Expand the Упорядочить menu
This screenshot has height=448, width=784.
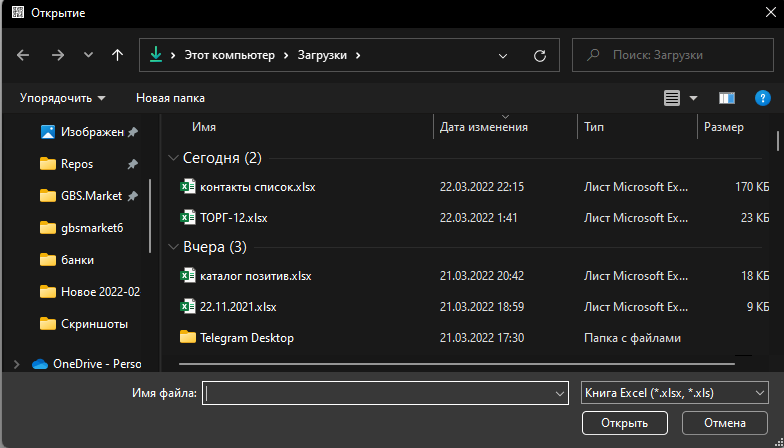click(63, 98)
